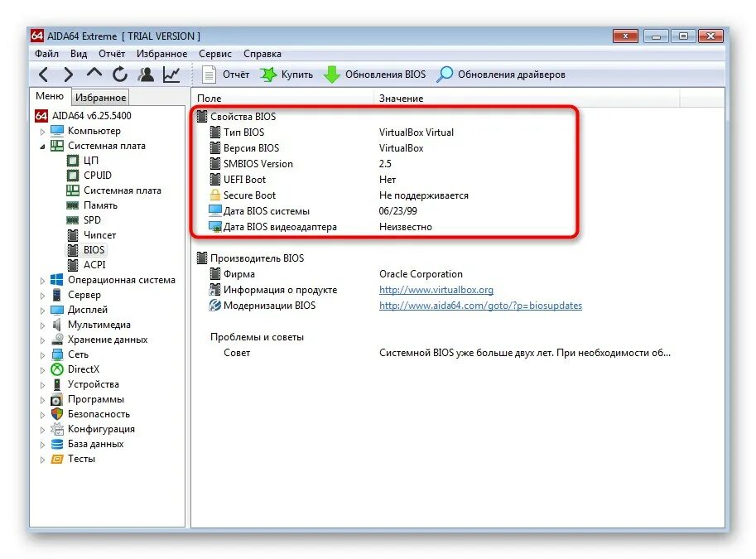This screenshot has height=559, width=756.
Task: Click the Память memory module icon
Action: 73,205
